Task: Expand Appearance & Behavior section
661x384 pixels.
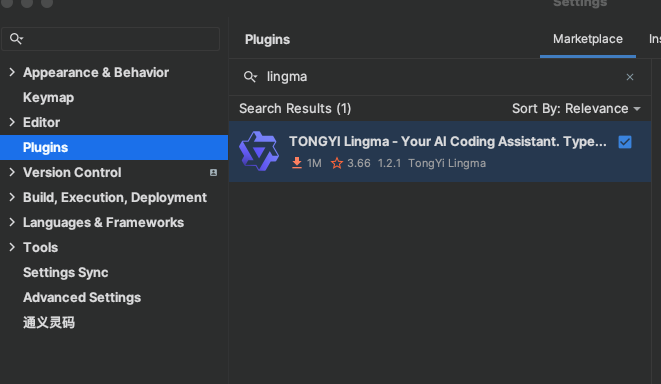Action: (12, 72)
